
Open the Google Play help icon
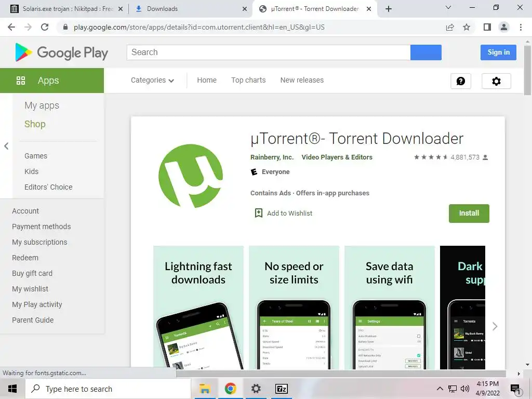click(x=461, y=81)
